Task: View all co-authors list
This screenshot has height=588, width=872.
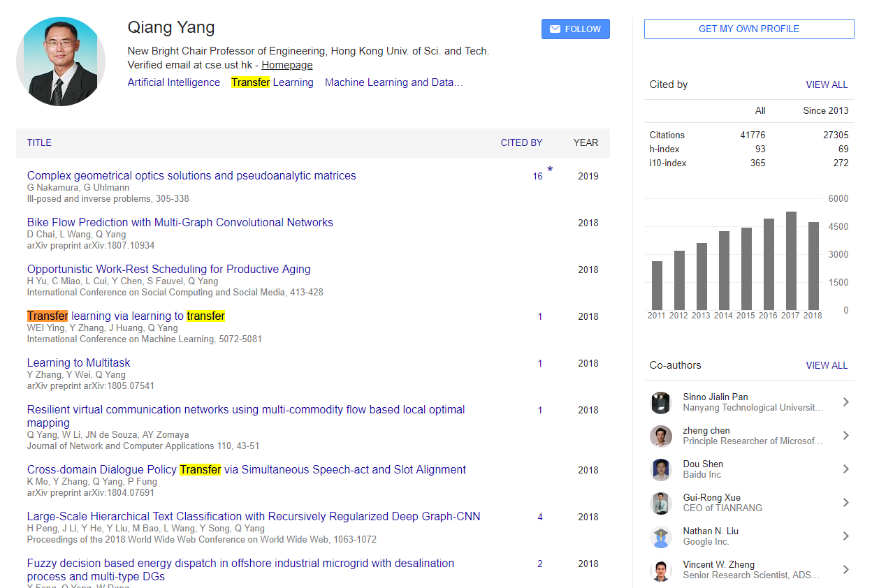Action: [x=827, y=365]
